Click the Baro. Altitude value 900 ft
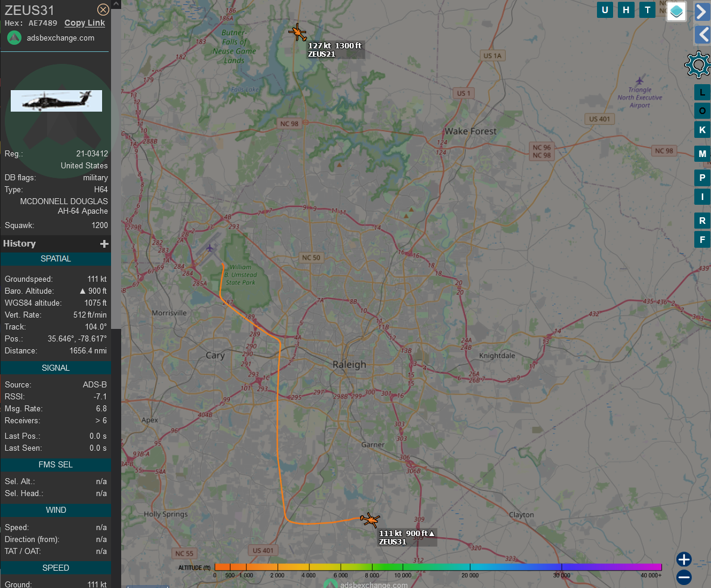 click(93, 291)
